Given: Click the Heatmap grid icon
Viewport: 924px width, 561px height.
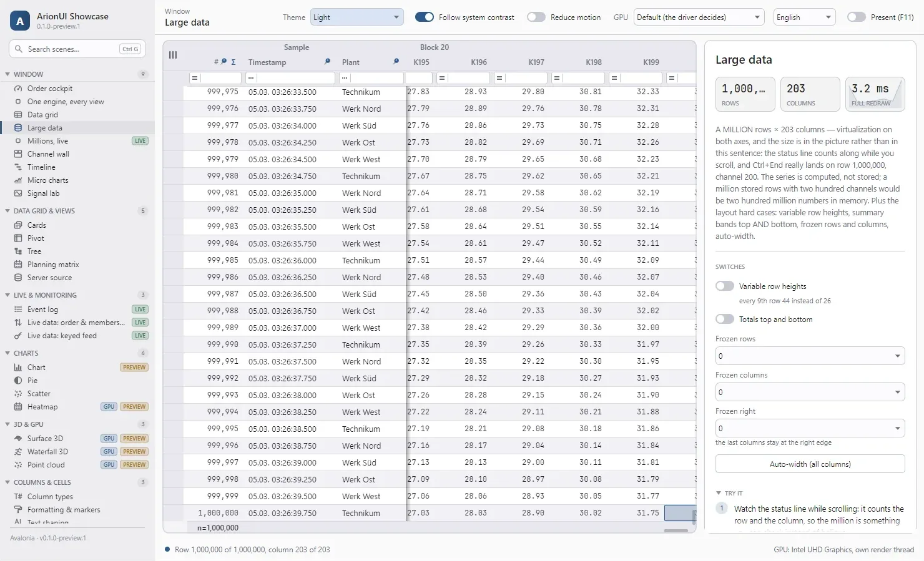Looking at the screenshot, I should click(x=18, y=407).
